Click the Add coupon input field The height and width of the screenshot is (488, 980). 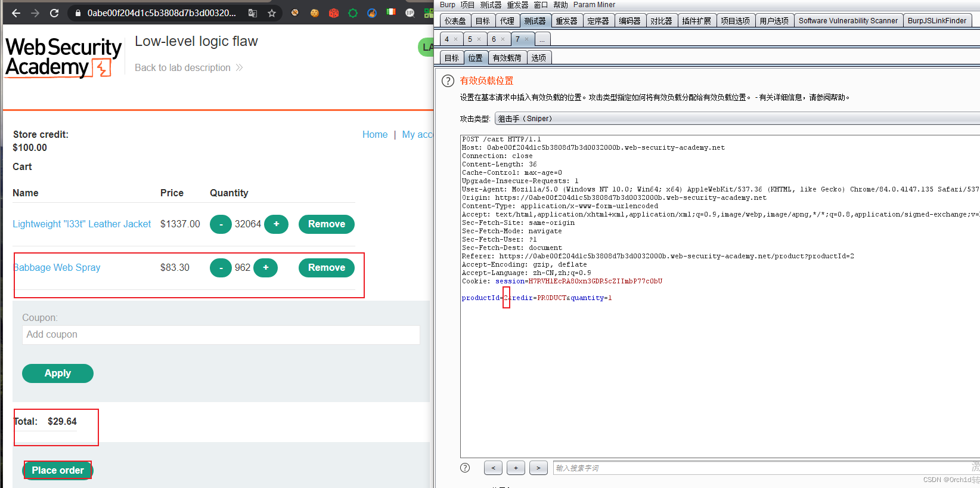pyautogui.click(x=221, y=335)
